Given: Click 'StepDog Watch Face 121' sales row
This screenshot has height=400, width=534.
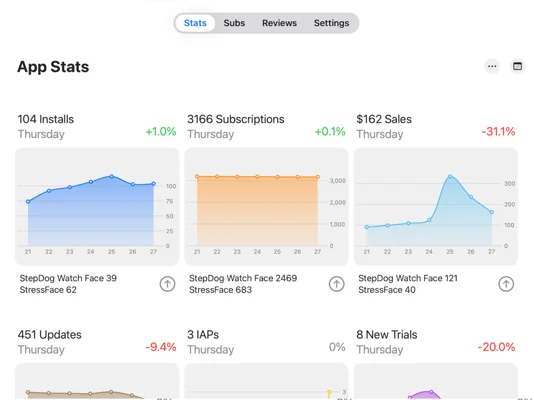Looking at the screenshot, I should coord(408,278).
